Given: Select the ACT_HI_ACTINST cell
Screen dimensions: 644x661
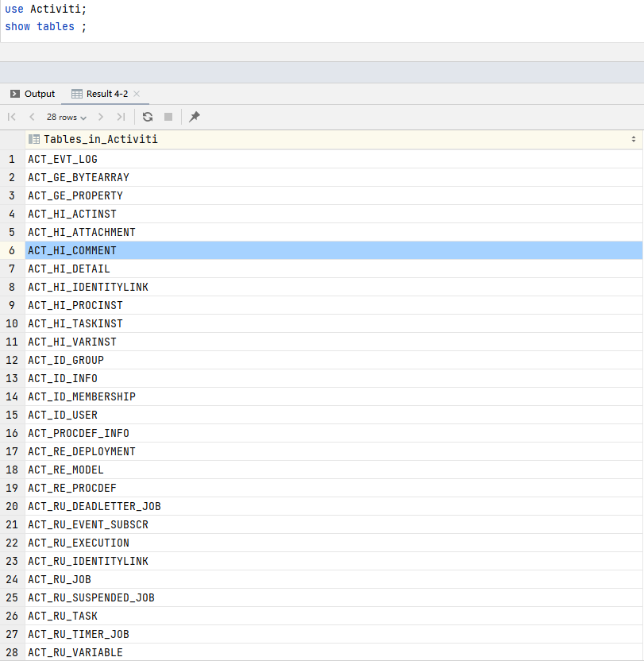Looking at the screenshot, I should [x=334, y=214].
